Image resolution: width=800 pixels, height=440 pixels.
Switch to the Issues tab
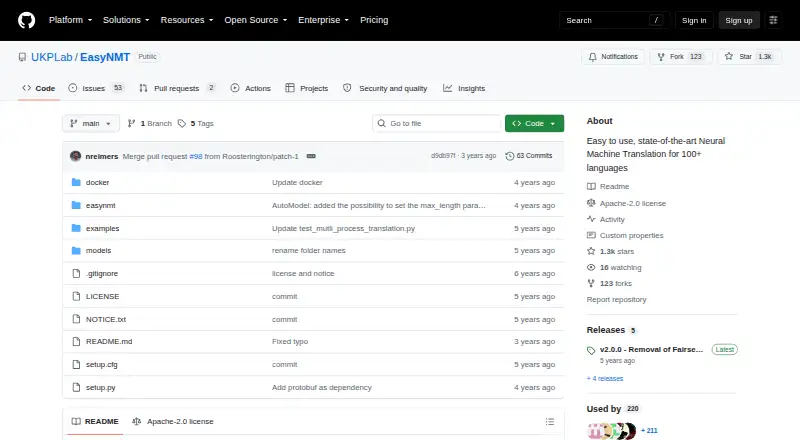click(x=96, y=88)
